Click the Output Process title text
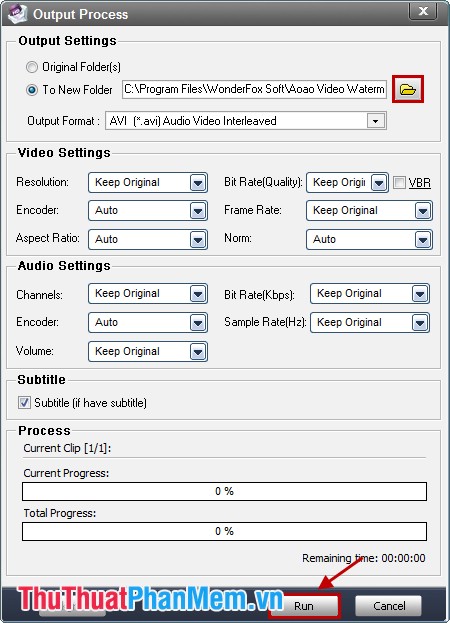The image size is (450, 623). pos(81,14)
